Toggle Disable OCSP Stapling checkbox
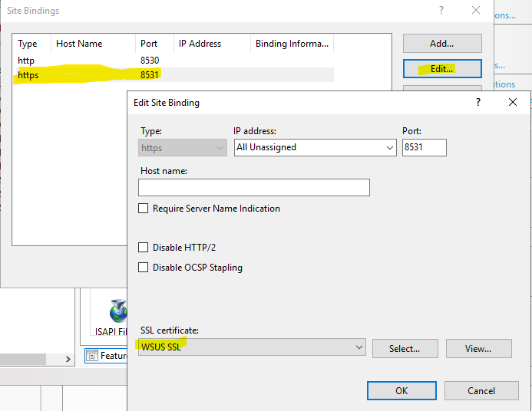 point(144,268)
